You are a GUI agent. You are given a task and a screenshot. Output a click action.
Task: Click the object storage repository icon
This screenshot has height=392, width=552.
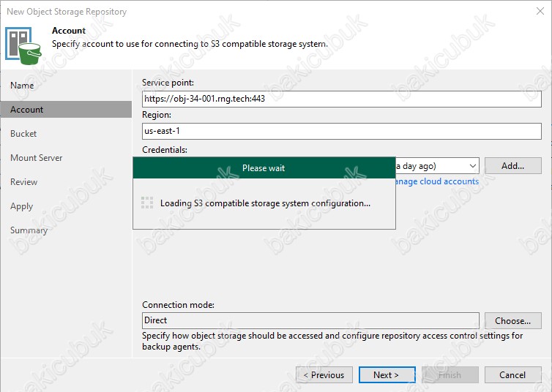pos(23,45)
